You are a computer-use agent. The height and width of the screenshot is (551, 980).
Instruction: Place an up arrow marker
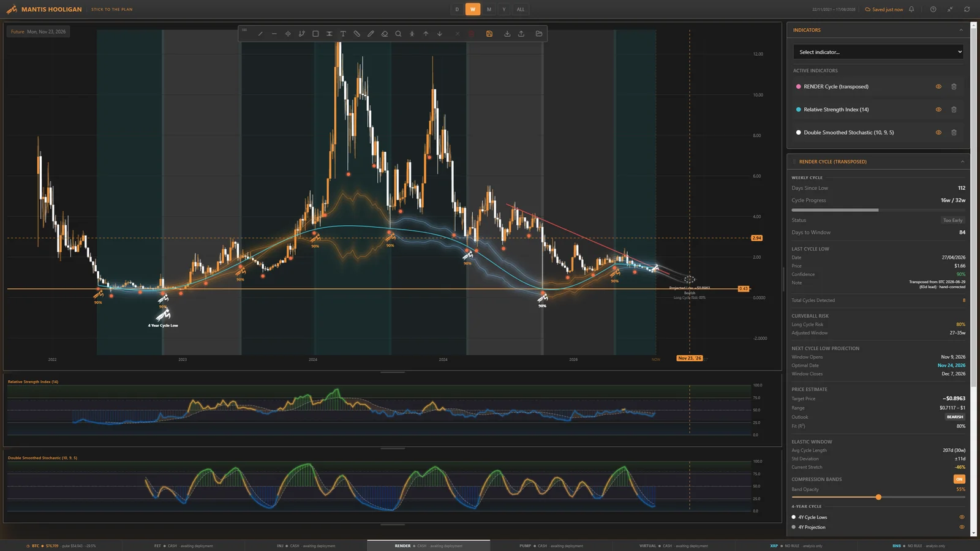(426, 34)
